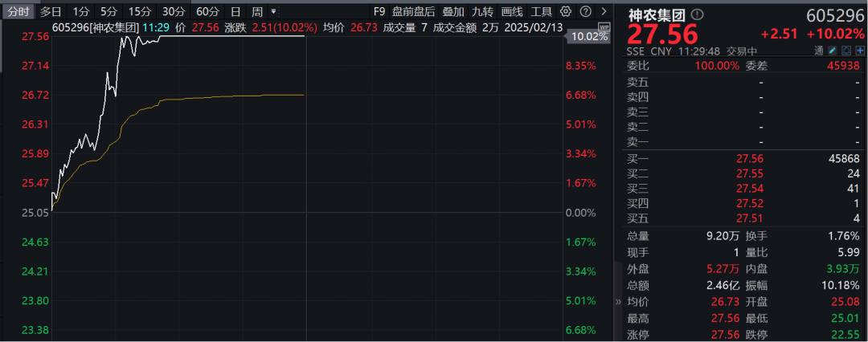Click the info icon next to 神农集团
The width and height of the screenshot is (868, 342).
[697, 15]
